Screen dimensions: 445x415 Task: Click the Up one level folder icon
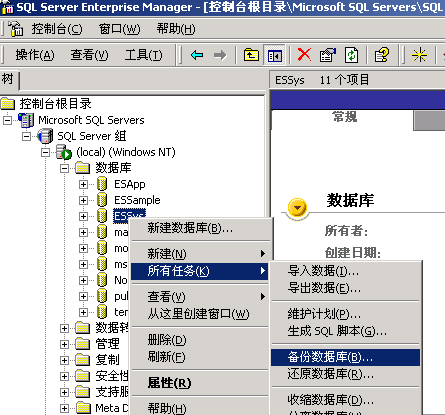(251, 55)
